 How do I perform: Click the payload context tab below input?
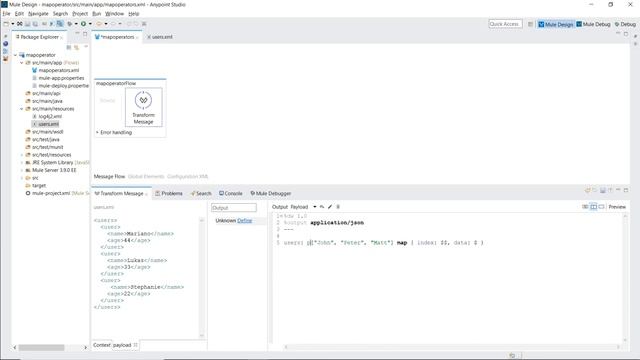tap(122, 345)
